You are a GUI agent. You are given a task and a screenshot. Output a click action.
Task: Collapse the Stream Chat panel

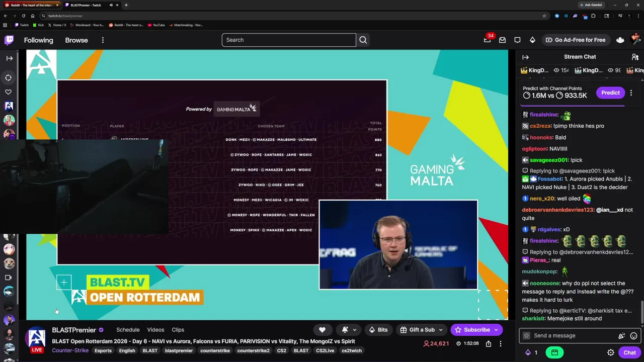[x=525, y=57]
